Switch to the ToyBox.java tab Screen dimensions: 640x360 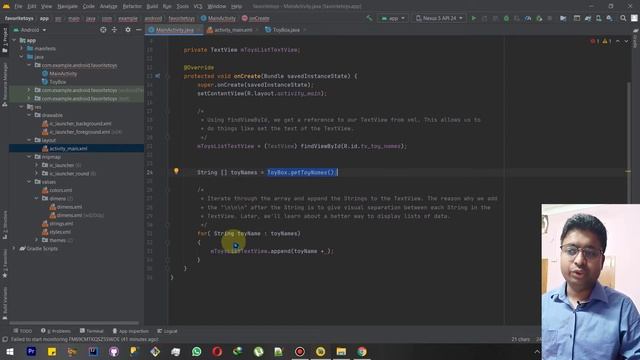[x=286, y=30]
